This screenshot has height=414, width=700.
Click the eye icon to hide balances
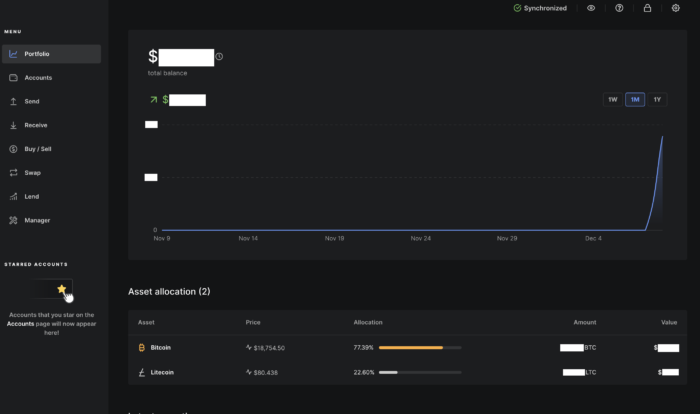(591, 8)
